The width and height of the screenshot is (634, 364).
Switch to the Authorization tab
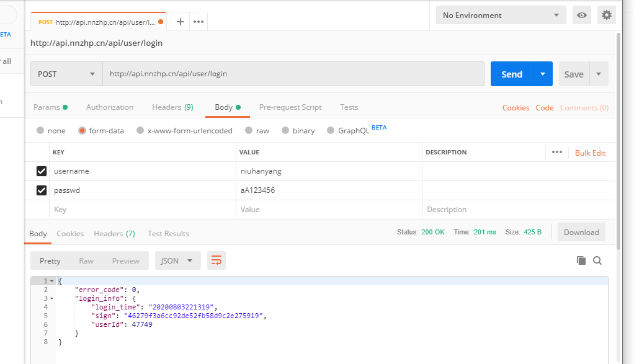pyautogui.click(x=110, y=107)
